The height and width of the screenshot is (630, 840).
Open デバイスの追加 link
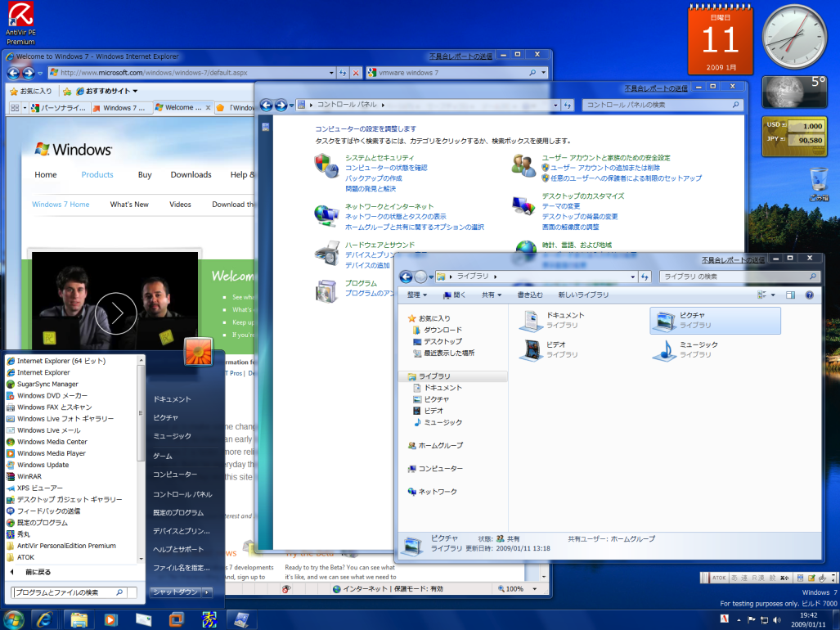367,265
